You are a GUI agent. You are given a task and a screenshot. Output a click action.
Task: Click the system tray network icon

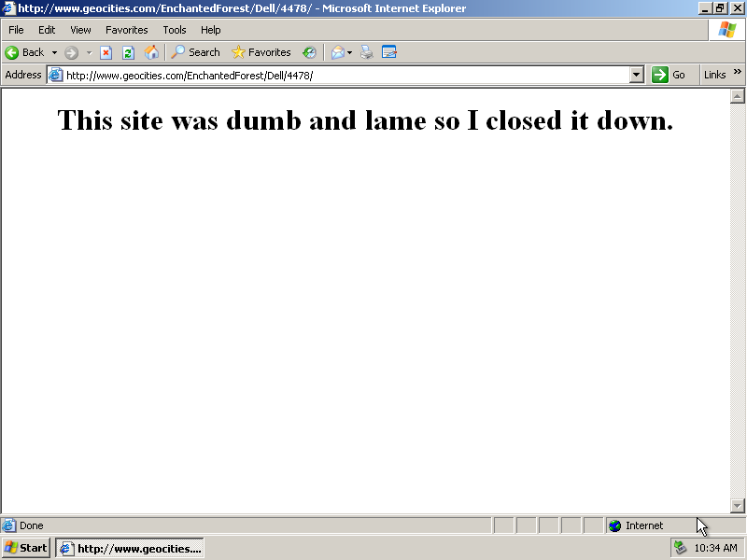(680, 548)
